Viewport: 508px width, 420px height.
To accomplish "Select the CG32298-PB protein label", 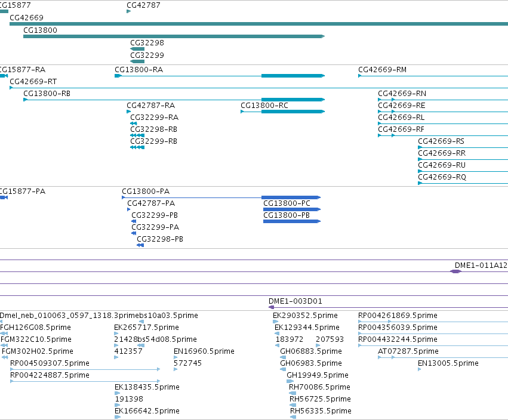I will pos(160,239).
